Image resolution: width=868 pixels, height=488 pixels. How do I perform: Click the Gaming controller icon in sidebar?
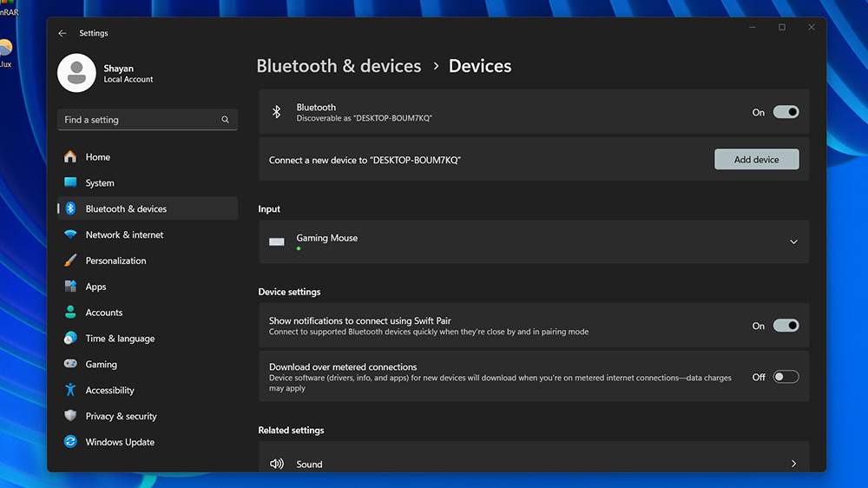pos(70,364)
